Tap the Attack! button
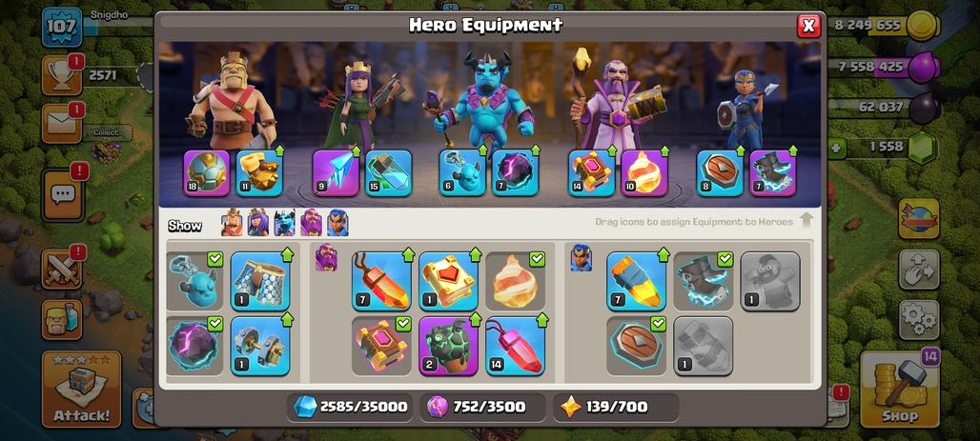Screen dimensions: 980x441 (x=81, y=390)
